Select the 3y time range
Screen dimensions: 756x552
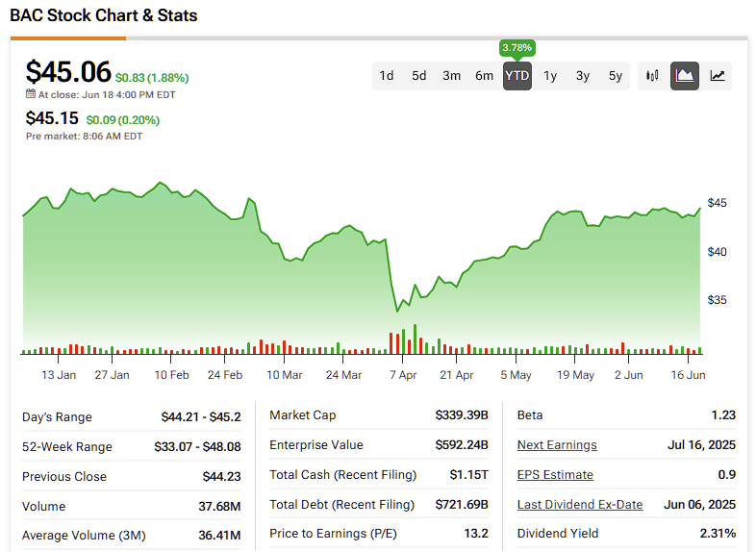[x=583, y=76]
